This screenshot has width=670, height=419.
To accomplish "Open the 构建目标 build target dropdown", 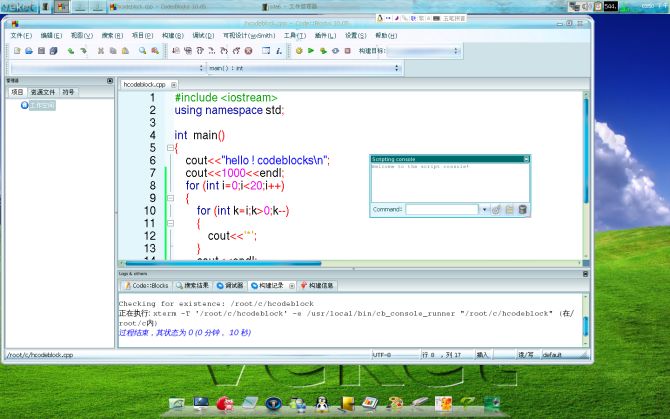I will tap(423, 51).
